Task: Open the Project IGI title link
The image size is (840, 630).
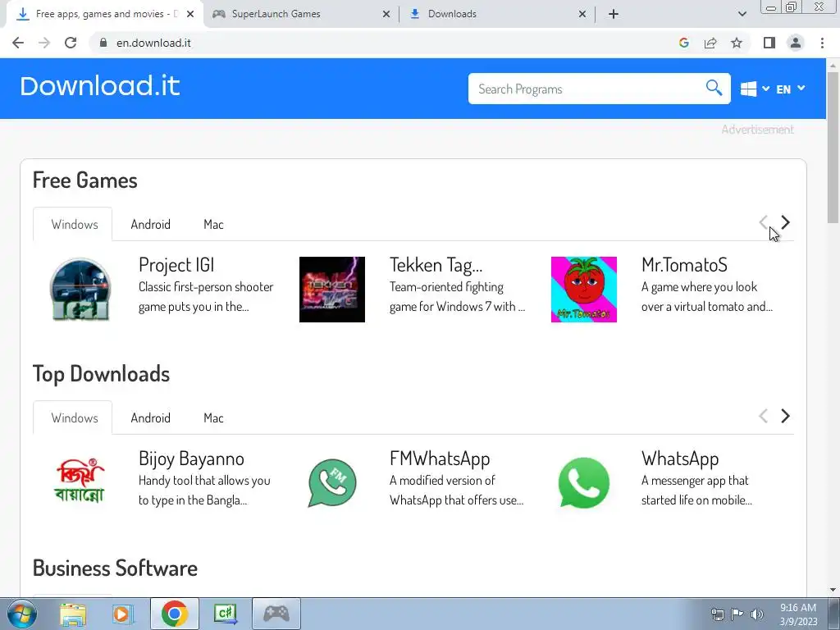Action: click(x=176, y=265)
